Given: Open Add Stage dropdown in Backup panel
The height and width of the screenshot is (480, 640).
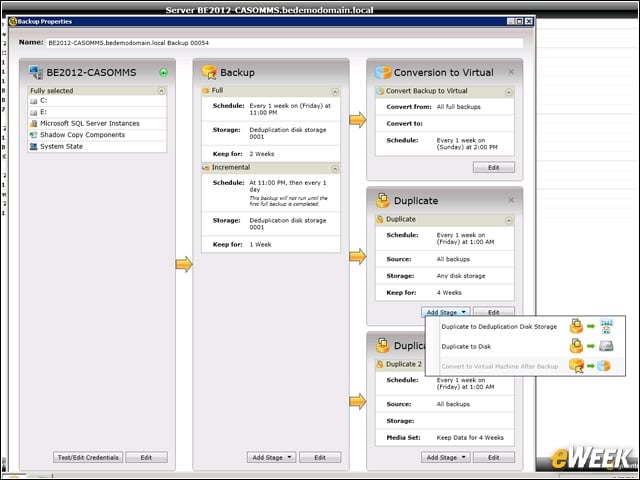Looking at the screenshot, I should pyautogui.click(x=271, y=458).
